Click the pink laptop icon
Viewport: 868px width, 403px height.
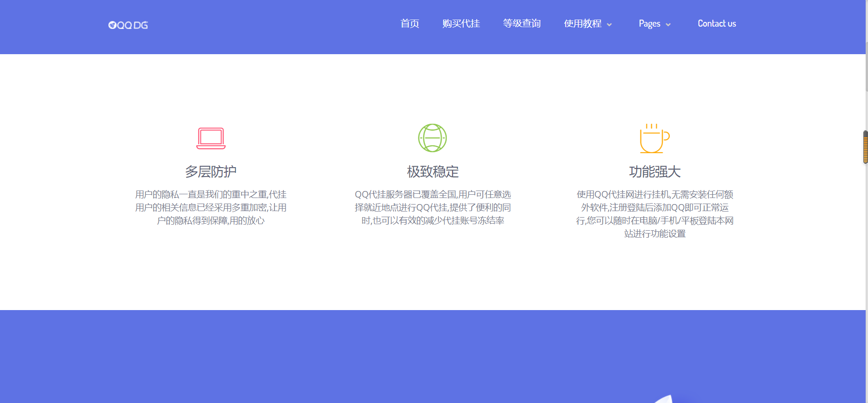click(x=211, y=138)
